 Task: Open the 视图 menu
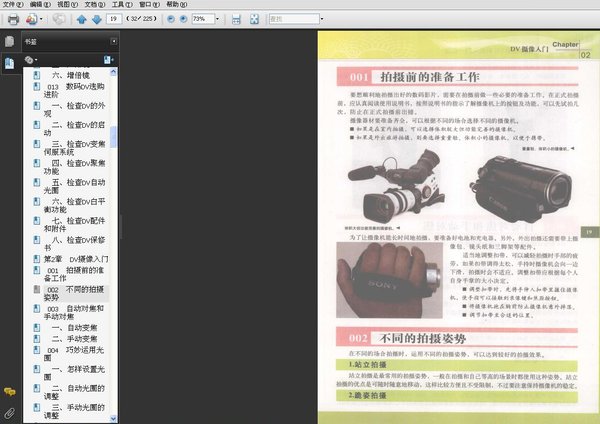pos(67,5)
